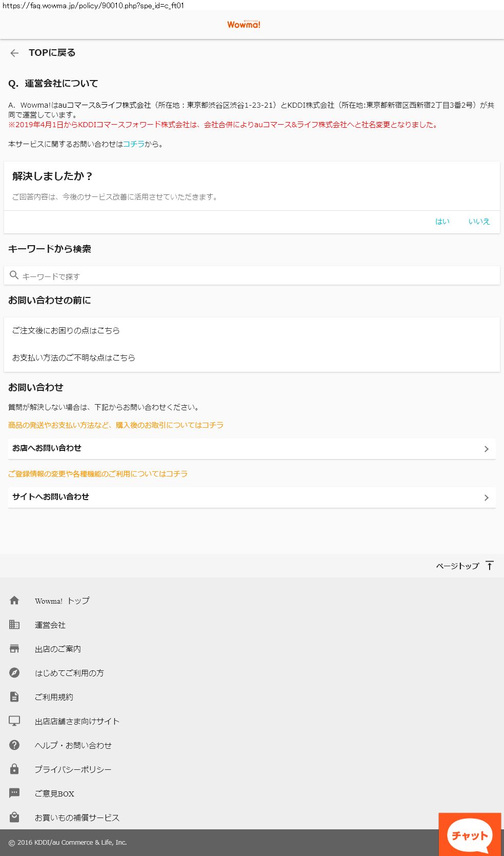Image resolution: width=504 pixels, height=856 pixels.
Task: Open the コチラ inquiry link in answer
Action: (134, 144)
